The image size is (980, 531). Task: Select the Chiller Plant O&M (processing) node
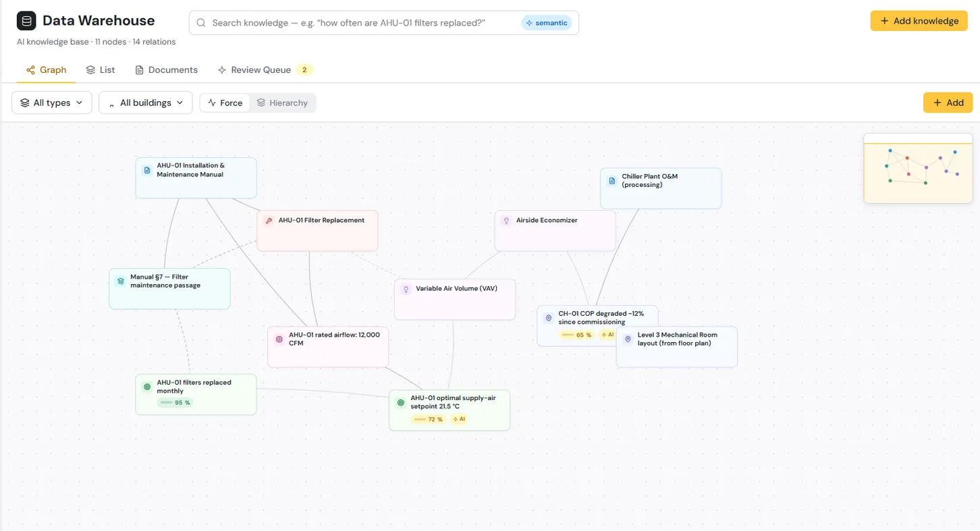661,188
